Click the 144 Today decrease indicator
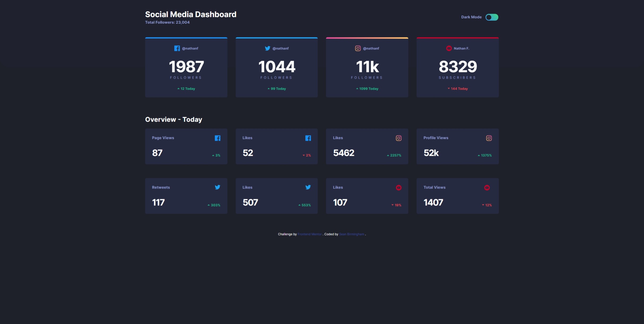This screenshot has height=324, width=644. click(458, 89)
